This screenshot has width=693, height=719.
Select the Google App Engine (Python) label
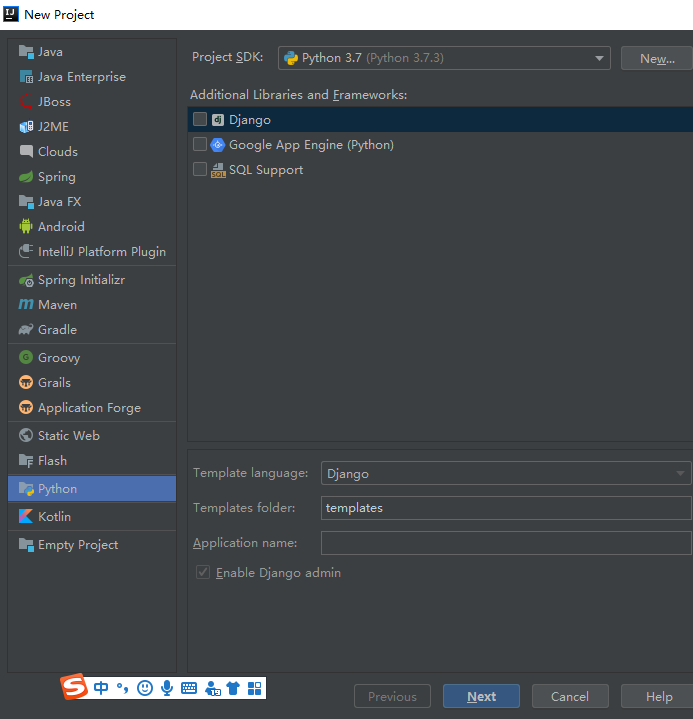point(311,145)
